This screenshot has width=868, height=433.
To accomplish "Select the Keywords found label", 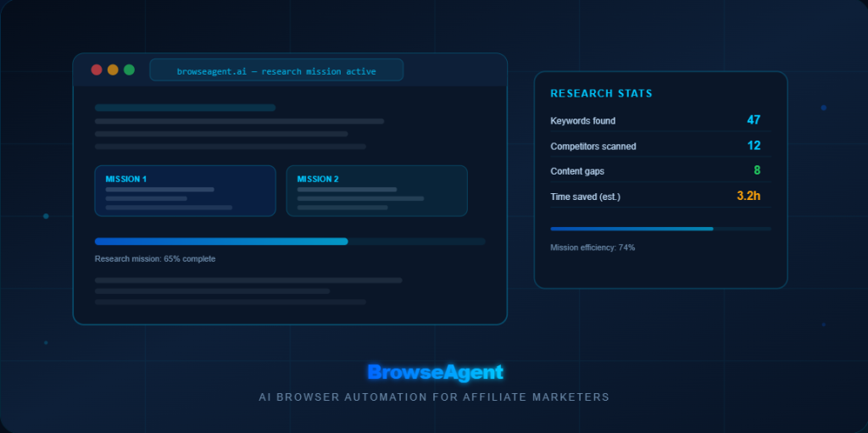I will [583, 120].
